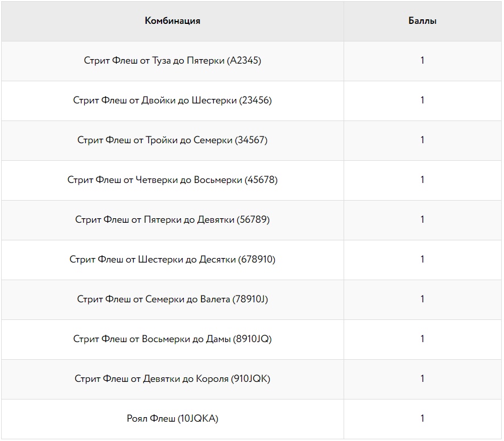This screenshot has width=504, height=441.
Task: Click the points value for 45678 row
Action: coord(422,180)
